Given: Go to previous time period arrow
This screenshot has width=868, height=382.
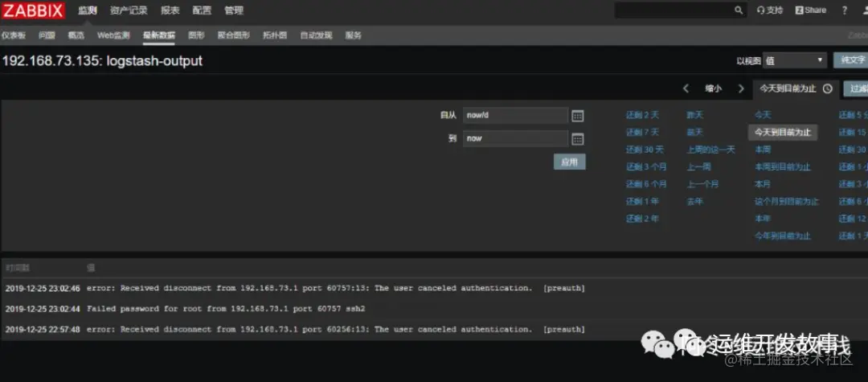Looking at the screenshot, I should [686, 88].
